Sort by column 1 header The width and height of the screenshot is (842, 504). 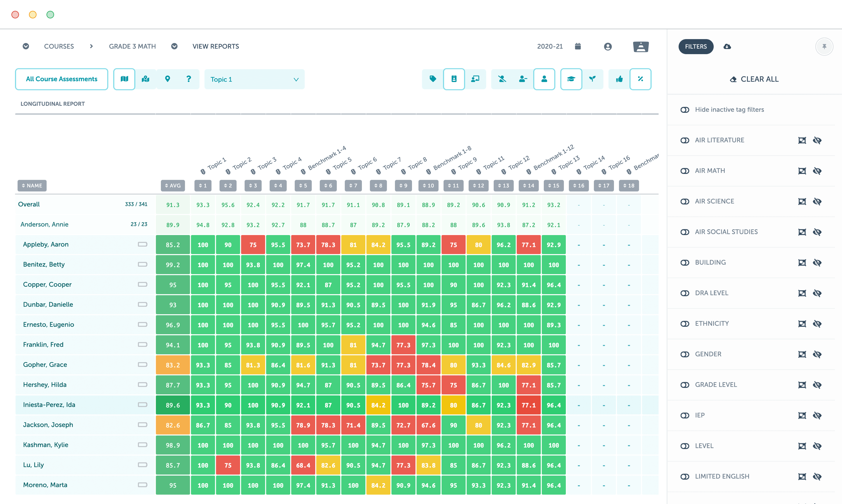coord(203,185)
